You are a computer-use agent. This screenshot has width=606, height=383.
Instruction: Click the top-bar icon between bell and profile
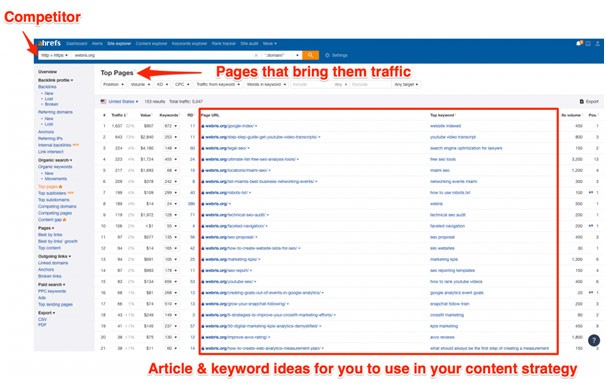tap(588, 43)
